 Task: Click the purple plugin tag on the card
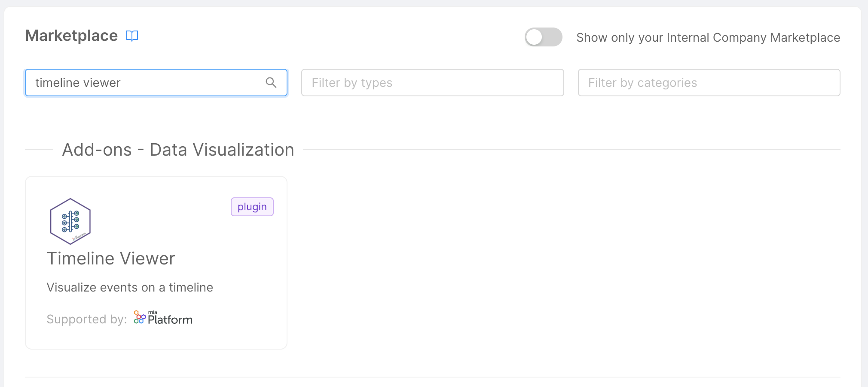click(x=252, y=206)
